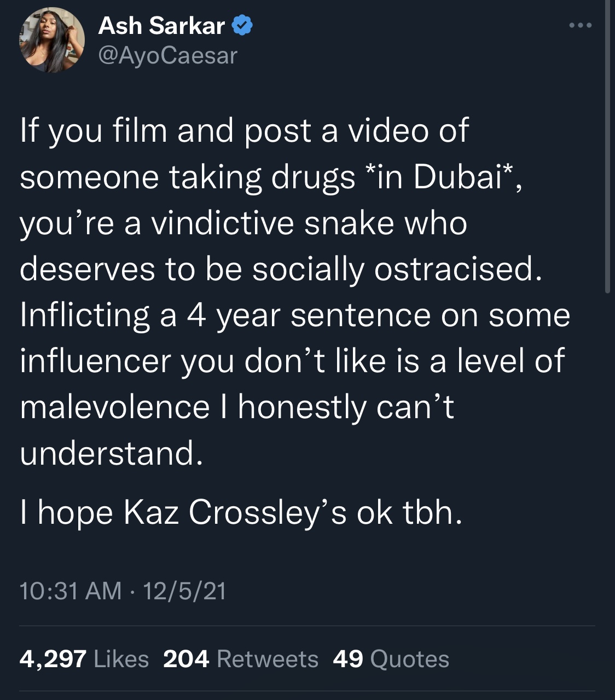Click the vertical scrollbar thumb
Image resolution: width=615 pixels, height=700 pixels.
pos(607,147)
